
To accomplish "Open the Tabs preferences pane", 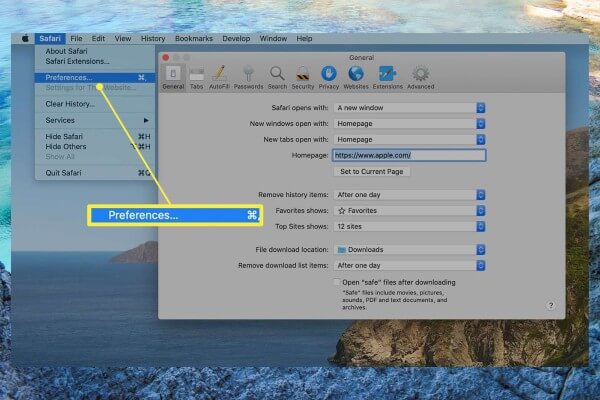I will (x=197, y=77).
